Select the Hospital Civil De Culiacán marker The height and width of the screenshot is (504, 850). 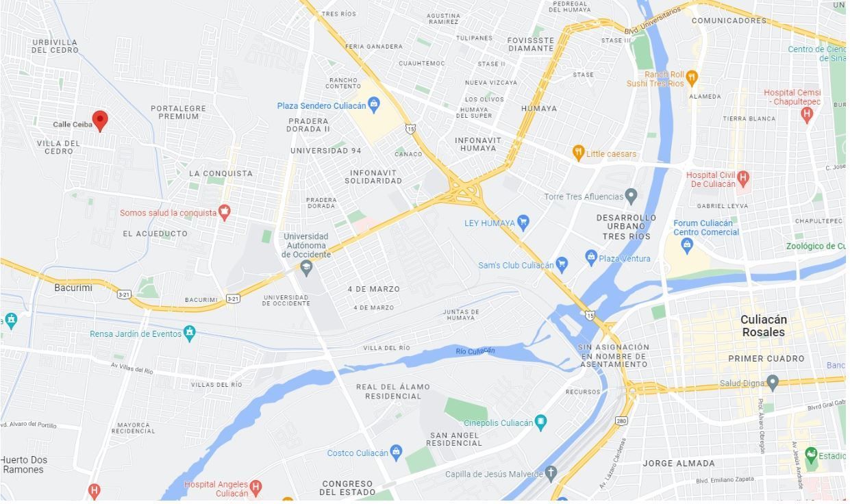point(743,179)
